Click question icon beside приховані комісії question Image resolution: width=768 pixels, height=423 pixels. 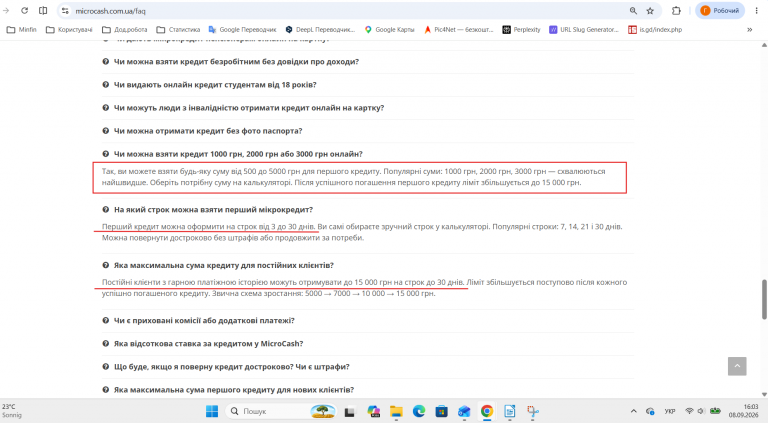[x=105, y=321]
